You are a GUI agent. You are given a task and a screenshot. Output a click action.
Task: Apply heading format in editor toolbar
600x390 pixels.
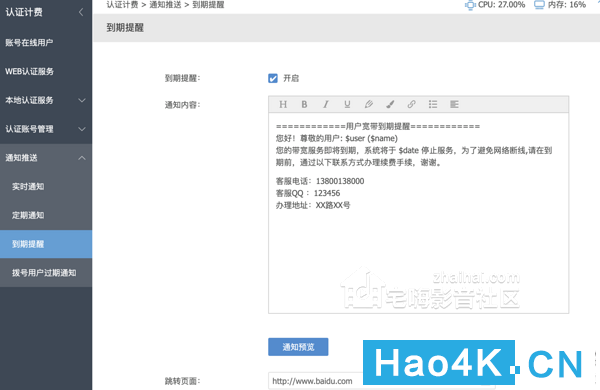[x=283, y=104]
